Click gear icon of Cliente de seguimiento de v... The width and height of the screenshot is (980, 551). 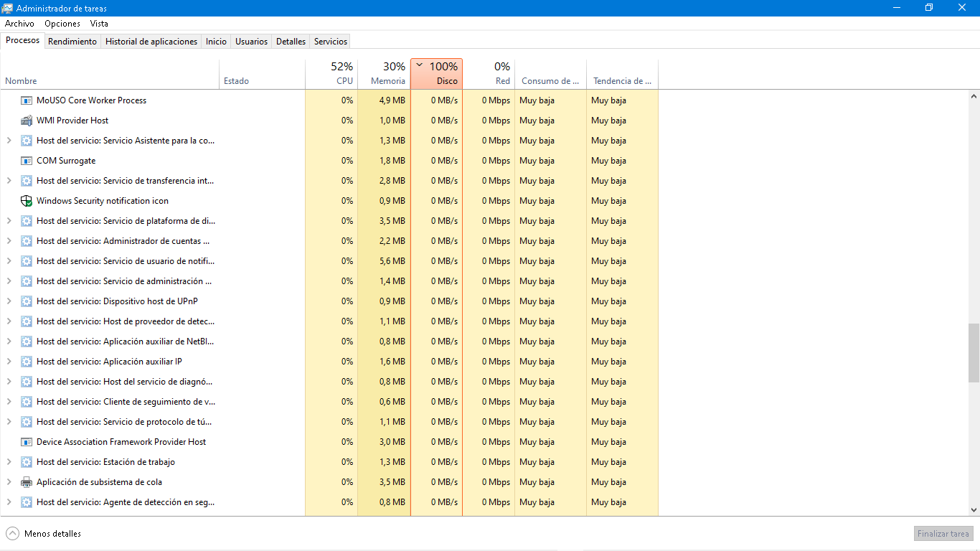tap(27, 402)
